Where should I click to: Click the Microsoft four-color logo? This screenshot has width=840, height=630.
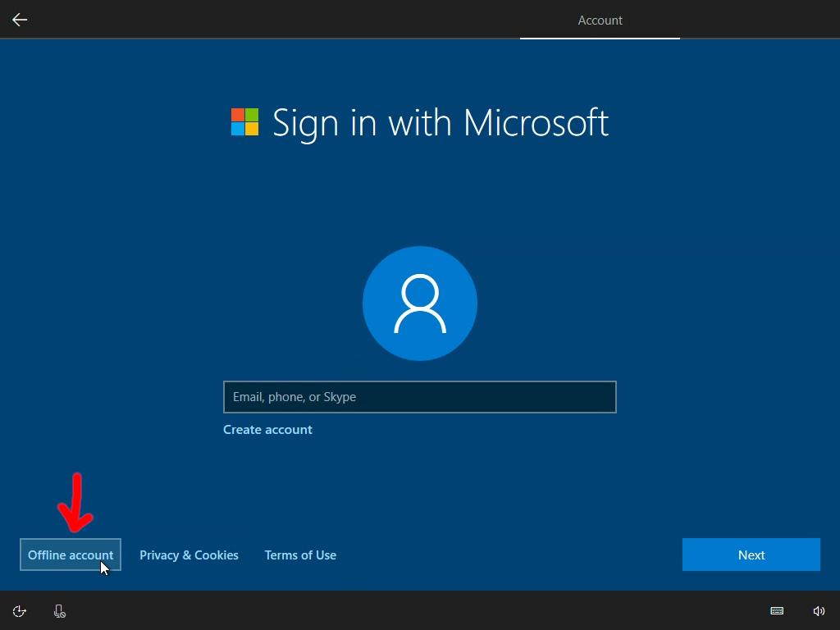coord(244,122)
